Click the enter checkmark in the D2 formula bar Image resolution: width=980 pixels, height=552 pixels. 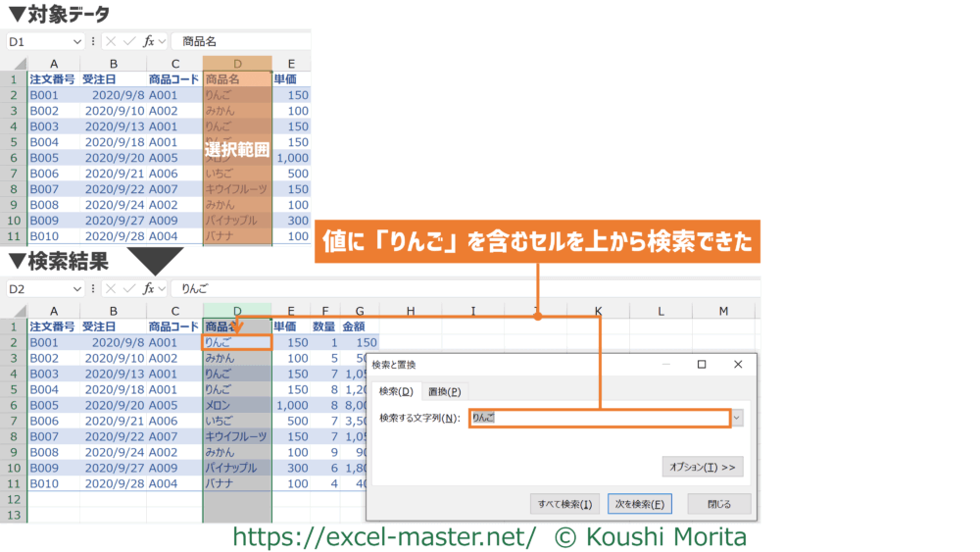(129, 289)
